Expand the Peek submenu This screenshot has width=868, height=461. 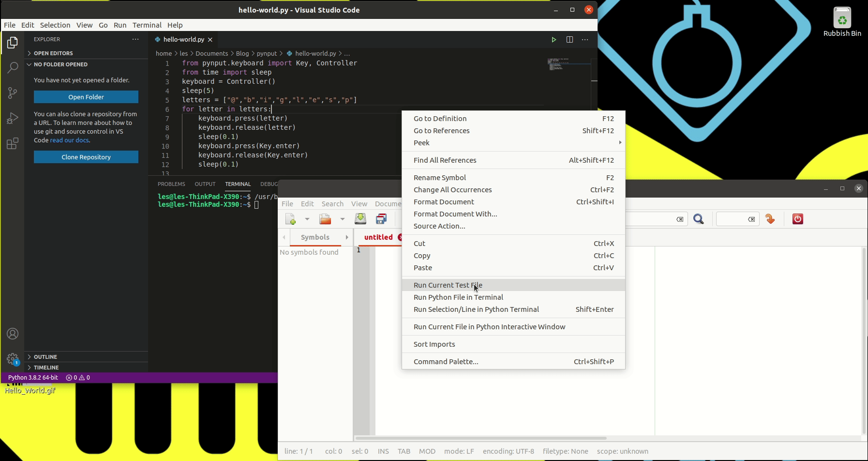click(513, 143)
